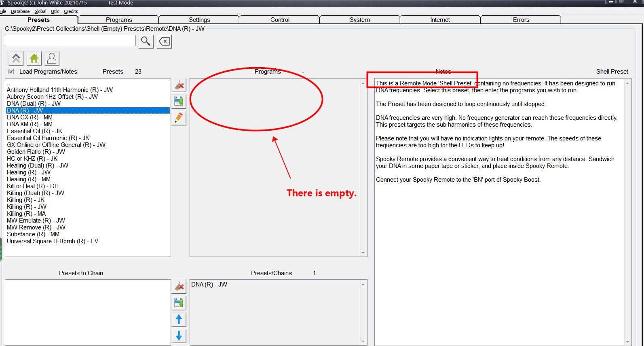Click the preset search text field

[70, 40]
